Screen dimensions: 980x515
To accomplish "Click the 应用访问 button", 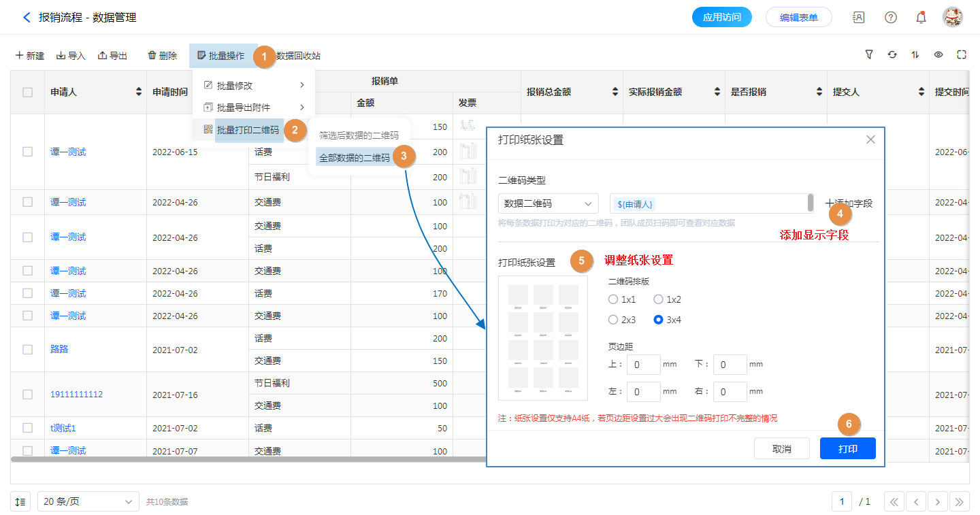I will [721, 18].
